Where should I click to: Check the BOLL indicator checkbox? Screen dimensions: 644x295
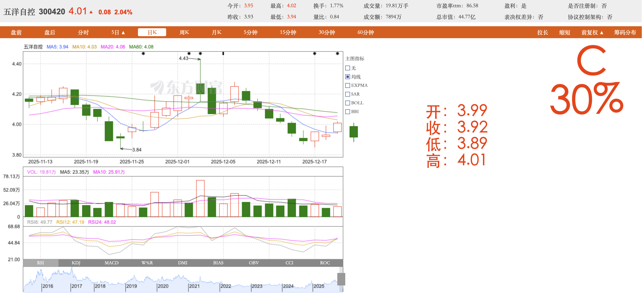tap(347, 103)
